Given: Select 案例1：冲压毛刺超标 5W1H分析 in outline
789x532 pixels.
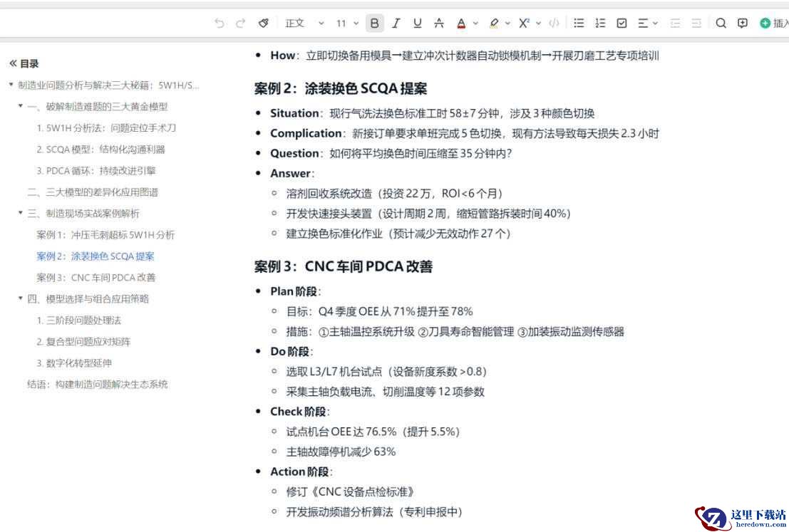Looking at the screenshot, I should [x=105, y=235].
